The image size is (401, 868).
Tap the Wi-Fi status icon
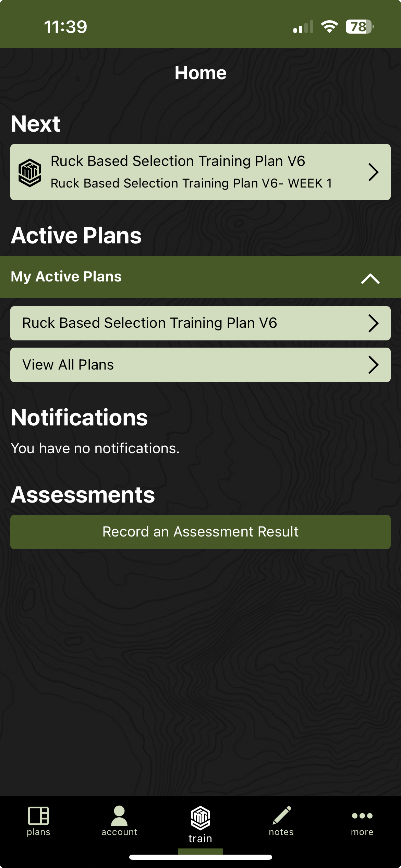329,27
